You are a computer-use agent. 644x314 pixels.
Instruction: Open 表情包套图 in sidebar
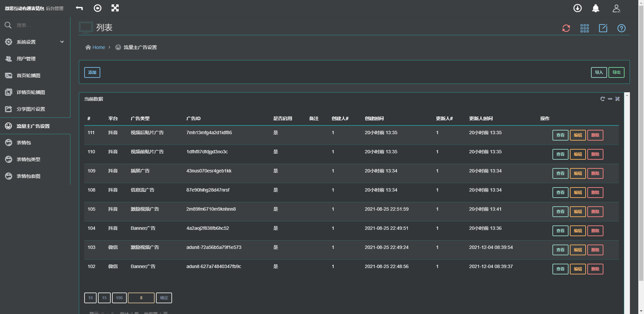point(35,176)
